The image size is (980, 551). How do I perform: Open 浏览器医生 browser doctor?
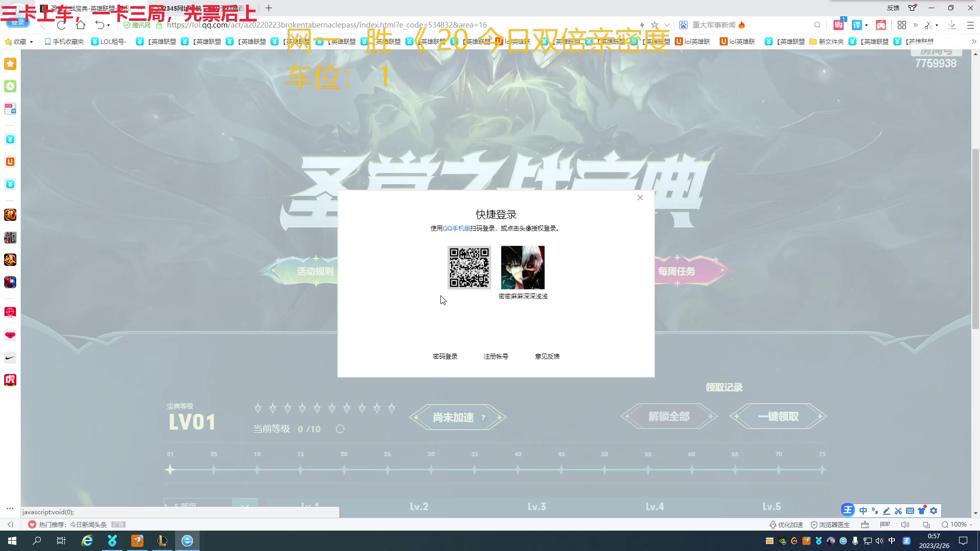830,524
